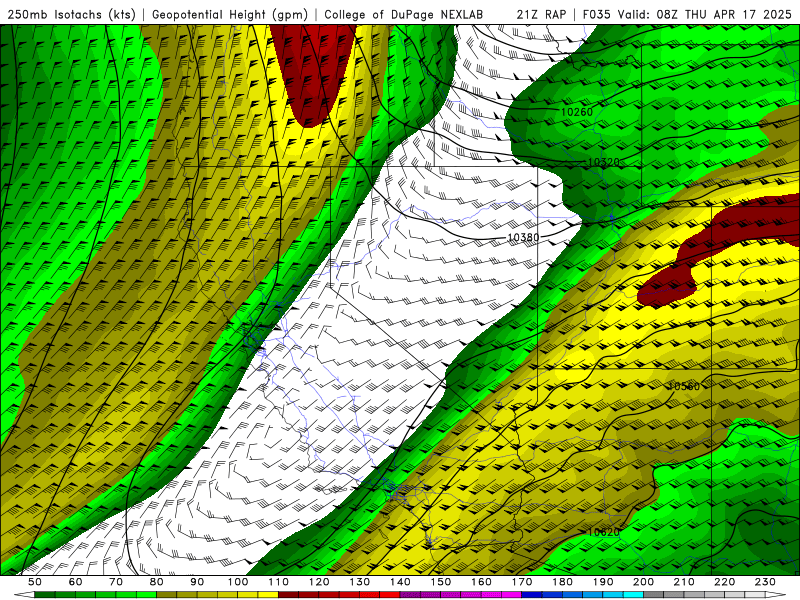Click the dark blue swatch right of 170

pos(532,595)
